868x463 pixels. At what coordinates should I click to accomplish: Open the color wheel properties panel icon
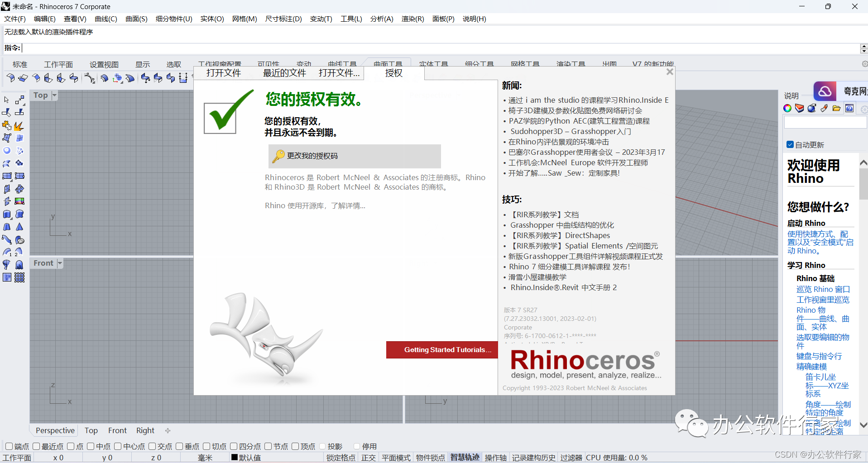pyautogui.click(x=787, y=108)
